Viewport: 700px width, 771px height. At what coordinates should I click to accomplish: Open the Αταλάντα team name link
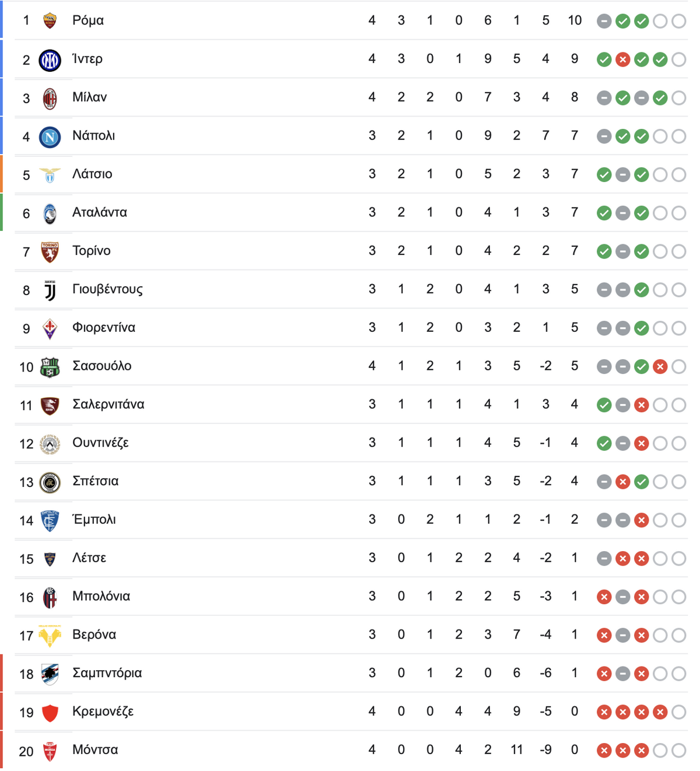coord(100,212)
